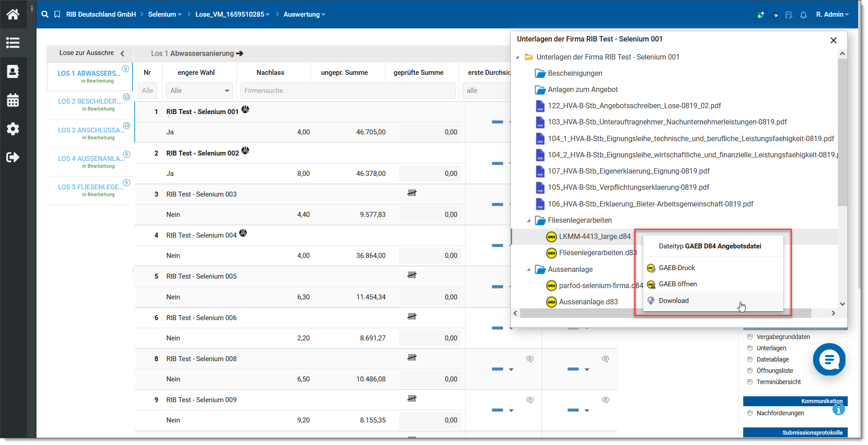This screenshot has height=445, width=868.
Task: Click the dialog horizontal scrollbar right arrow
Action: coord(833,313)
